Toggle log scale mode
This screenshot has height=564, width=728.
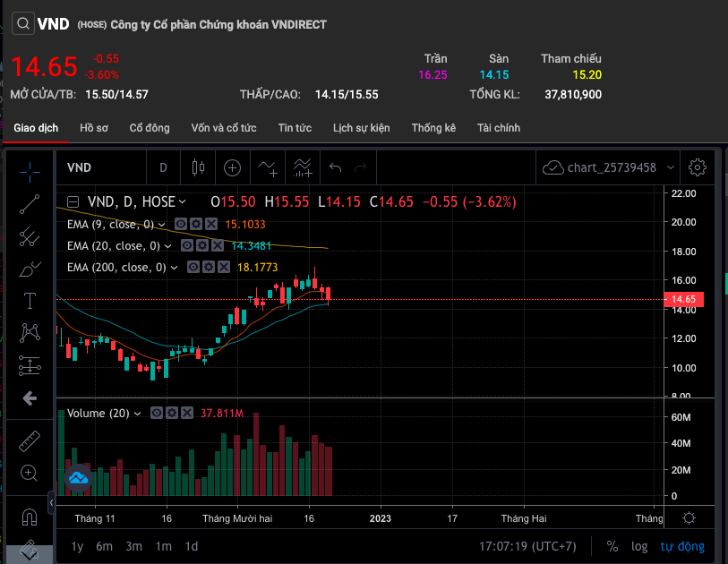coord(639,546)
